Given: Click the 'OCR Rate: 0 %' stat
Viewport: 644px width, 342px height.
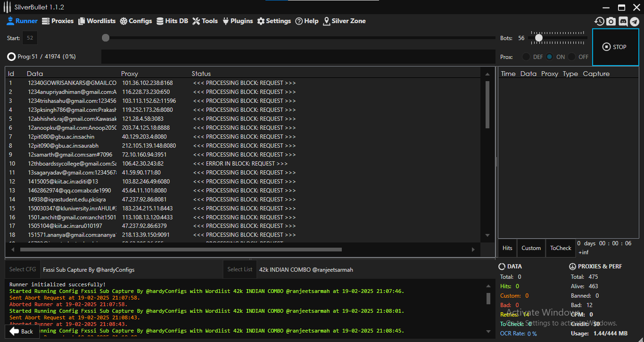Looking at the screenshot, I should click(519, 334).
